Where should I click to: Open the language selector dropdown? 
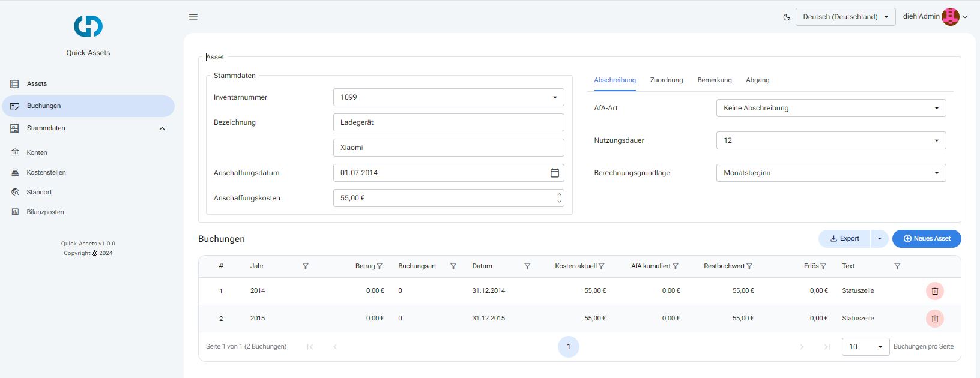(x=845, y=17)
